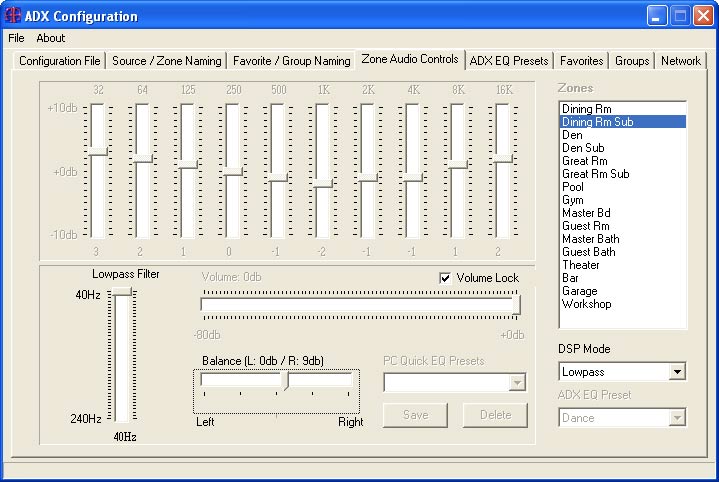Click the 125 Hz EQ slider thumb
This screenshot has width=719, height=482.
coord(188,164)
